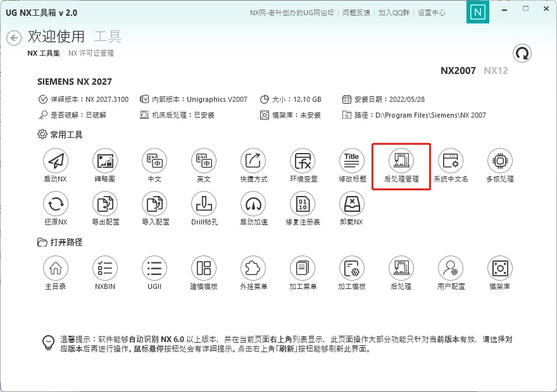
Task: Enable 多核处理 multi-core processing
Action: click(500, 161)
